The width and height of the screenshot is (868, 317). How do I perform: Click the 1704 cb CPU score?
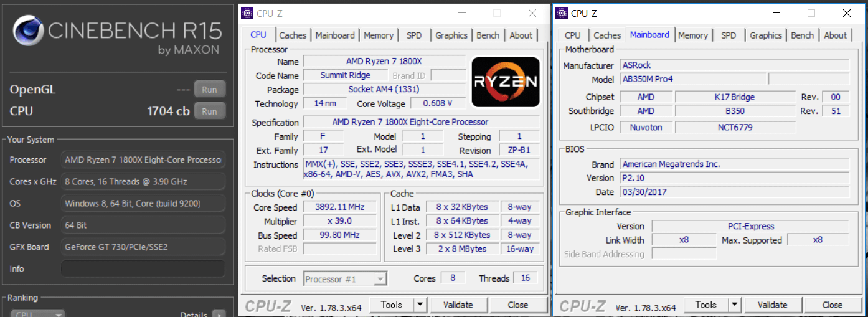[x=168, y=111]
